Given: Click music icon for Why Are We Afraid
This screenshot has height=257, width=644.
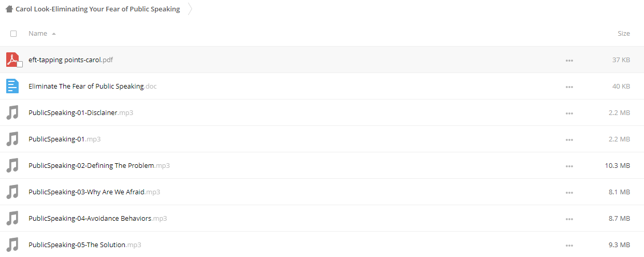Looking at the screenshot, I should 12,192.
